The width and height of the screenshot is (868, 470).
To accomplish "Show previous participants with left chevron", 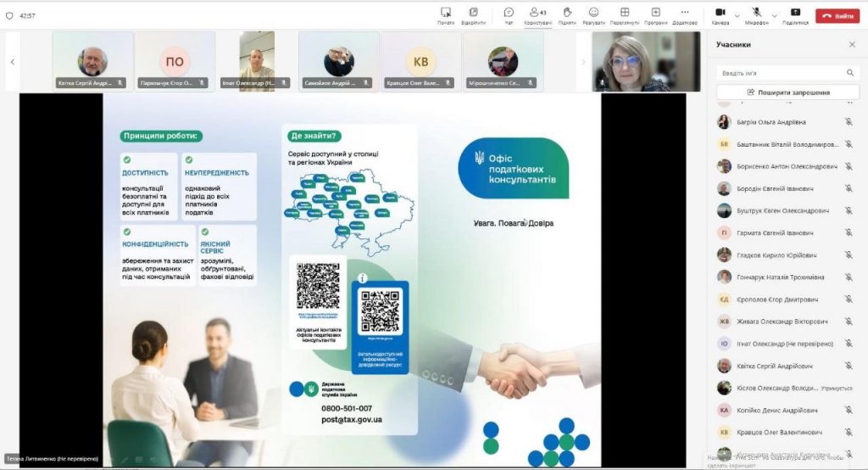I will [13, 62].
